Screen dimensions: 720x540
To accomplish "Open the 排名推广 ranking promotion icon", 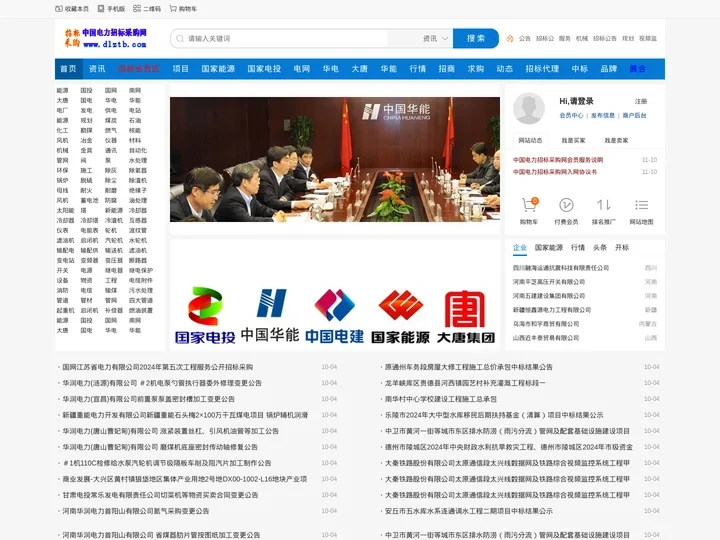I will pos(604,205).
